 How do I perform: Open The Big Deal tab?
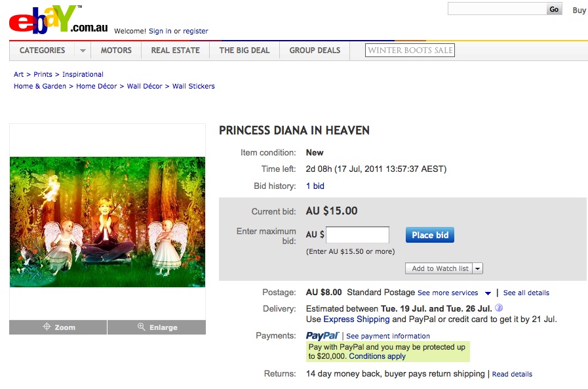(x=245, y=51)
